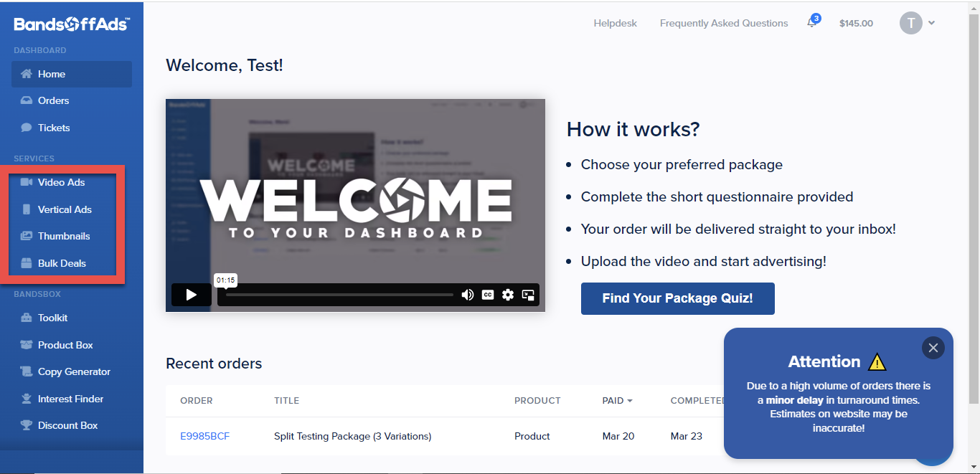Screen dimensions: 980x474
Task: Click the Mar 20 paid date
Action: (x=618, y=436)
